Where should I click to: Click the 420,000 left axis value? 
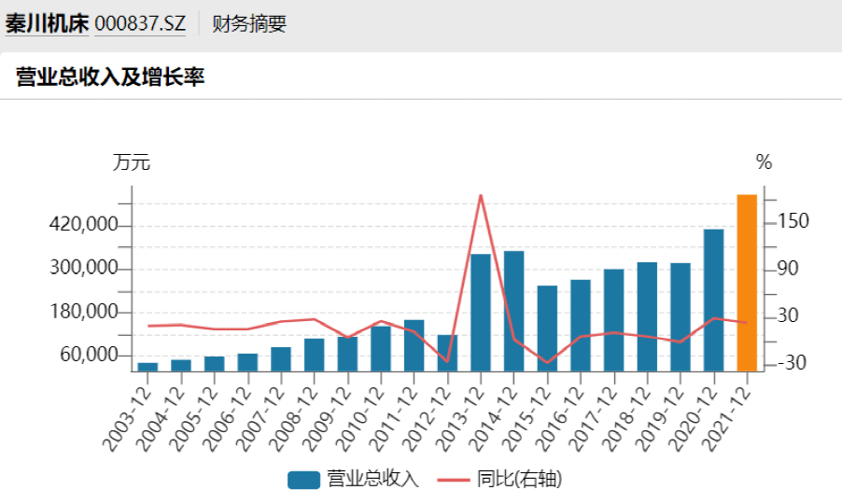click(83, 224)
